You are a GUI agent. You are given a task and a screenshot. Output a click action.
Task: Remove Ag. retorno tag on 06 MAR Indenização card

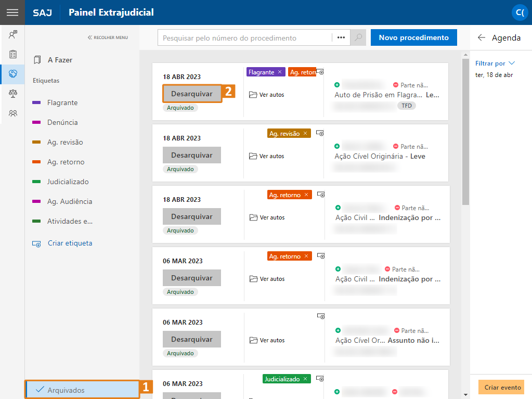(x=306, y=256)
